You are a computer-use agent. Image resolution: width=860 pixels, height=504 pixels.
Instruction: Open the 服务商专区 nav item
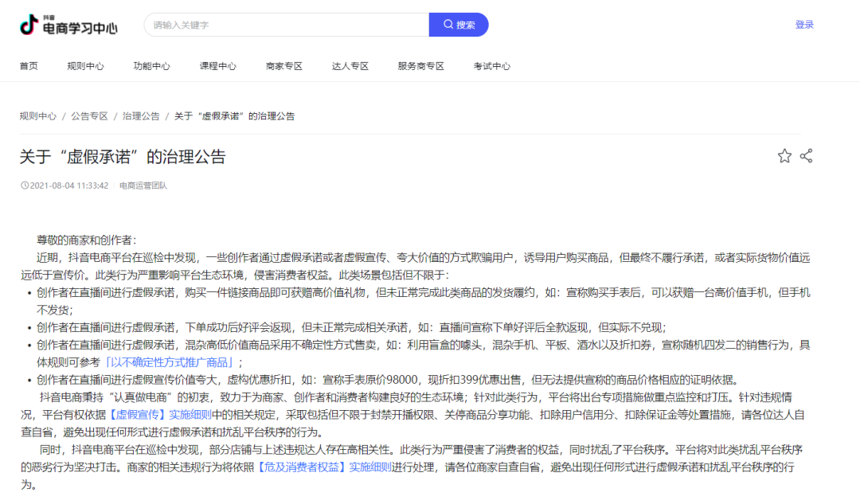coord(420,66)
